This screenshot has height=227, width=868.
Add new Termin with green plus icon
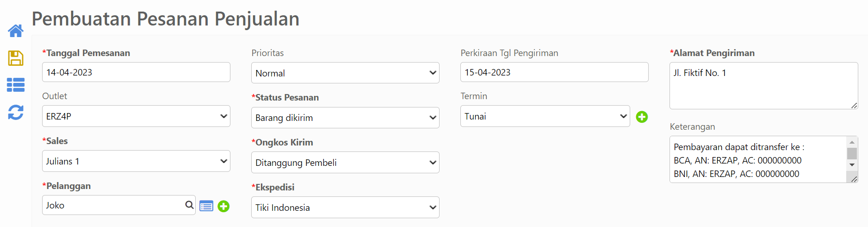coord(642,117)
